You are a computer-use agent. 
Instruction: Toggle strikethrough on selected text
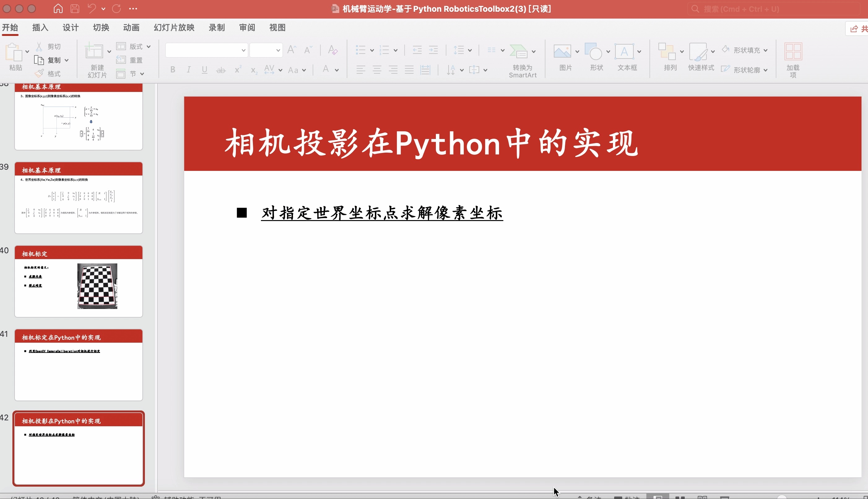(x=221, y=70)
